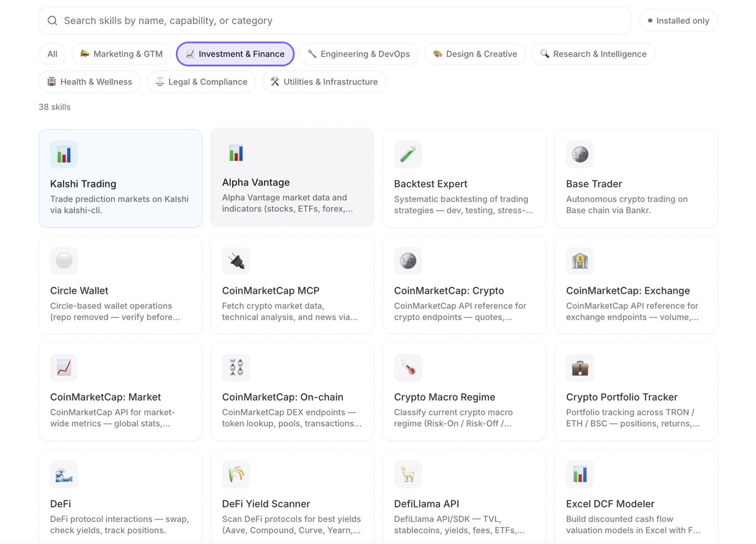Click the Base Trader coin icon
756x544 pixels.
580,154
